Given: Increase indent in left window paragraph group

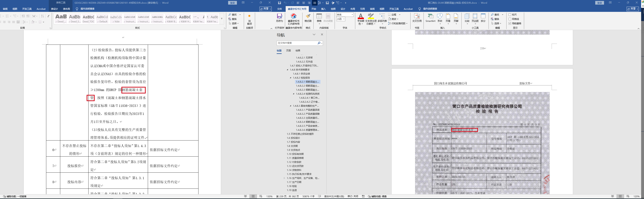Looking at the screenshot, I should [x=28, y=16].
